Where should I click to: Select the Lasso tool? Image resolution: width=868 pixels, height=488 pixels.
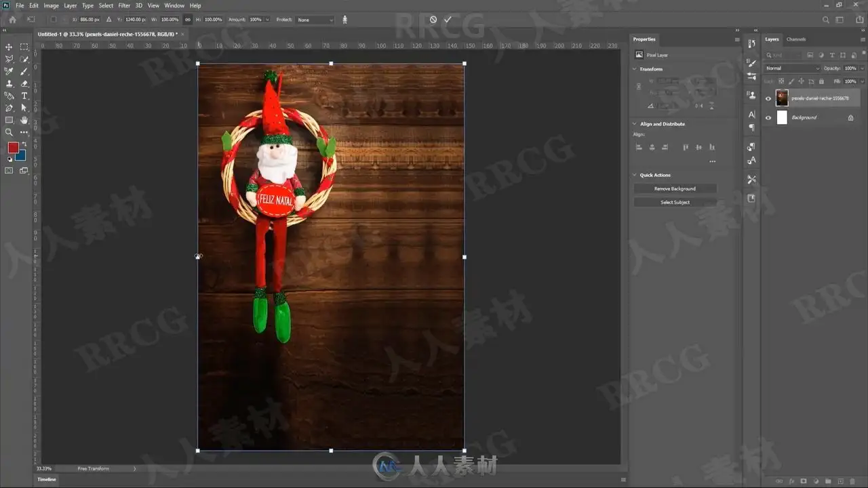(x=9, y=59)
